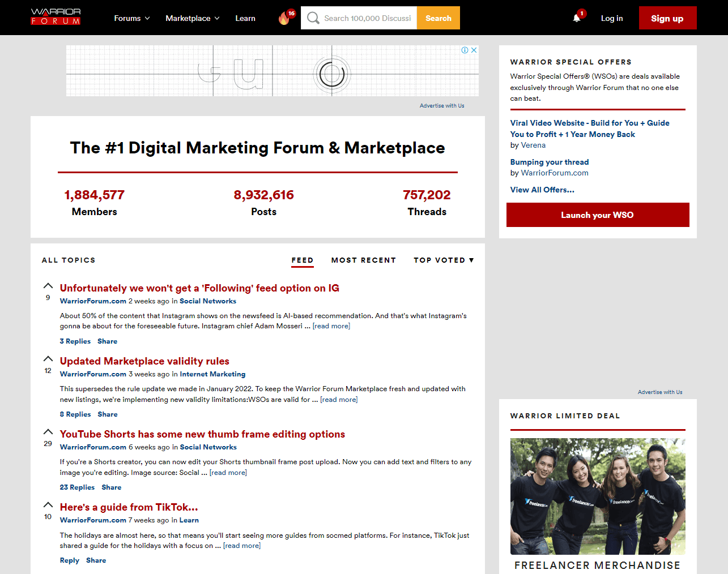Screen dimensions: 728x574
Task: Click the Sign up button
Action: [x=667, y=18]
